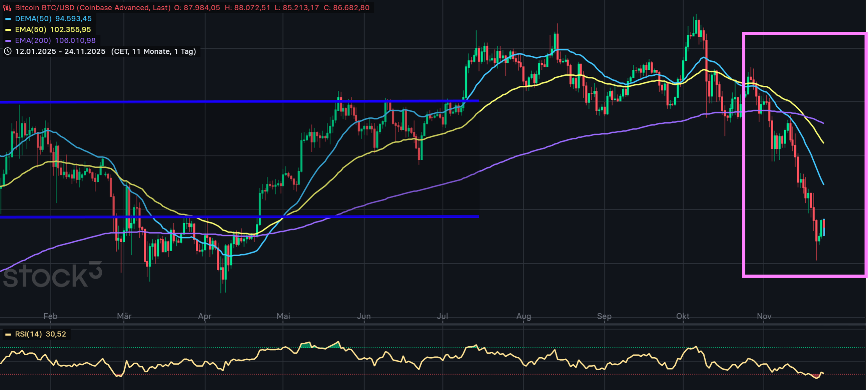Viewport: 868px width, 390px height.
Task: Open the RSI(14) indicator label
Action: tap(28, 334)
